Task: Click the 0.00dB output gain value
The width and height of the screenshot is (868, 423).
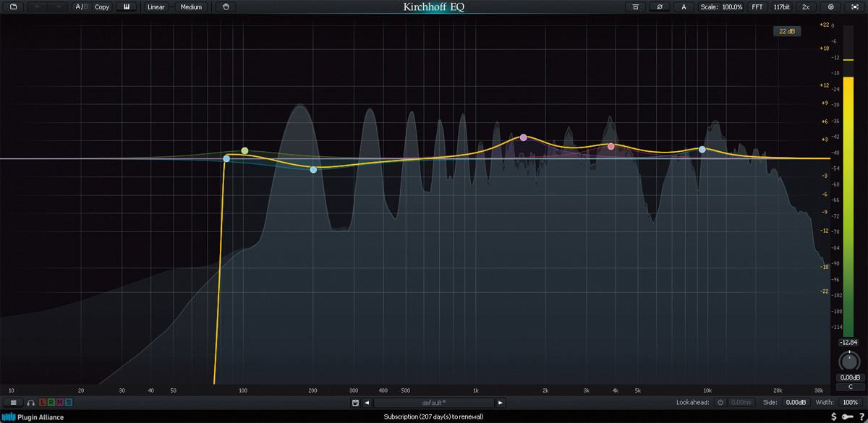Action: pyautogui.click(x=849, y=377)
